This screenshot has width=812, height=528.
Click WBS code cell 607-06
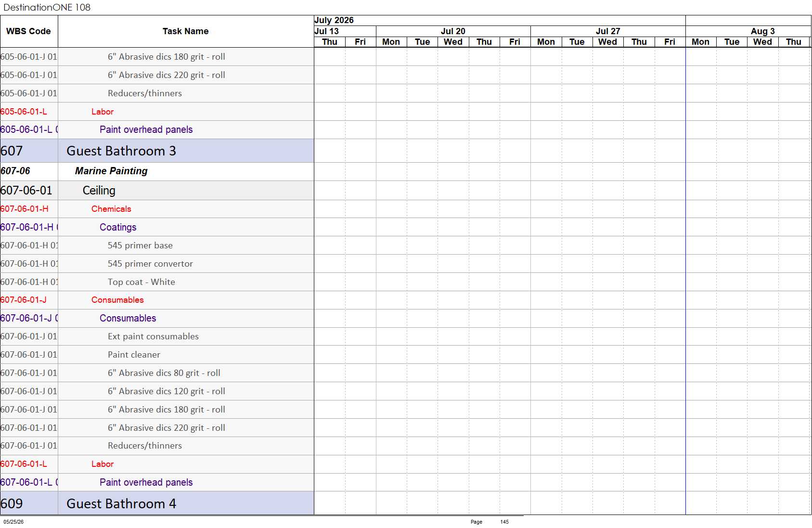[29, 171]
